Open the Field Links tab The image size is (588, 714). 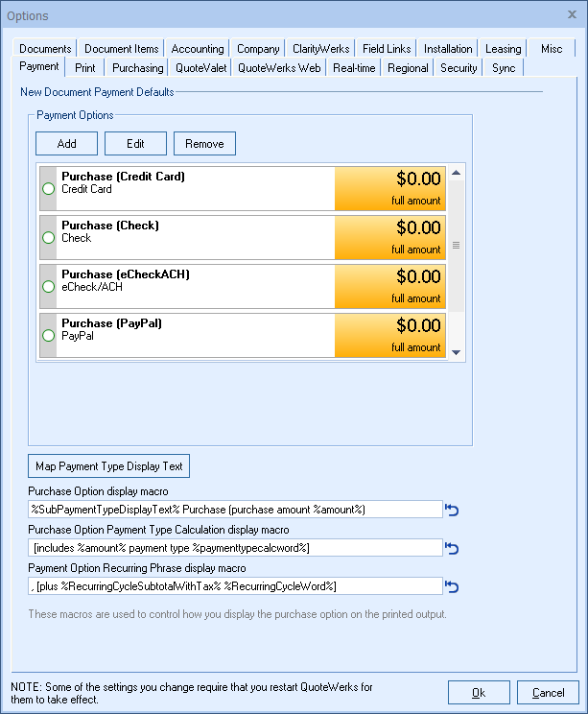(x=386, y=49)
